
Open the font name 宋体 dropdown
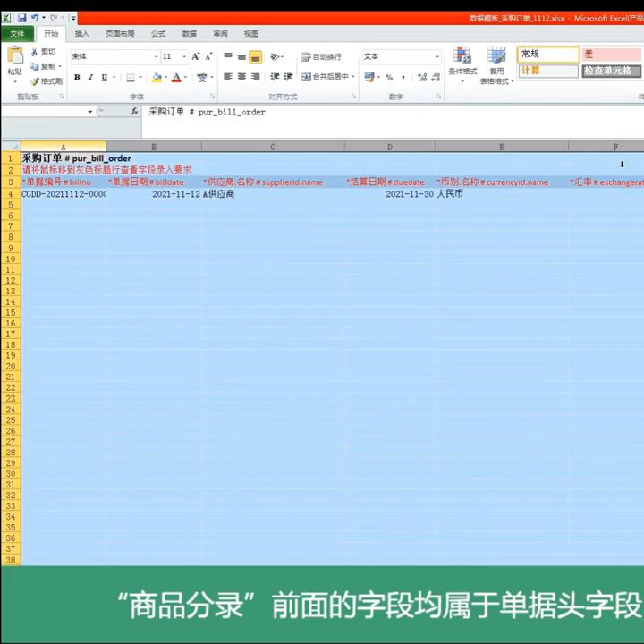[x=156, y=56]
